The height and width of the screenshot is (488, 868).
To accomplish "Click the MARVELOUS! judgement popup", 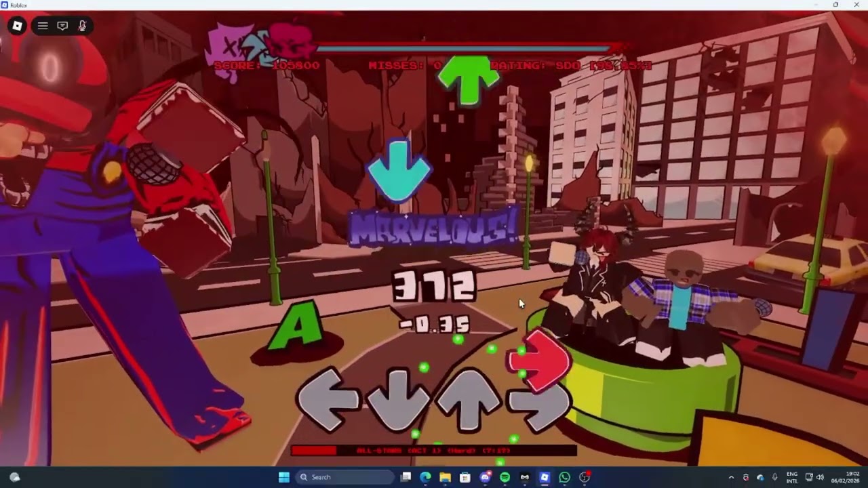I will (x=434, y=228).
